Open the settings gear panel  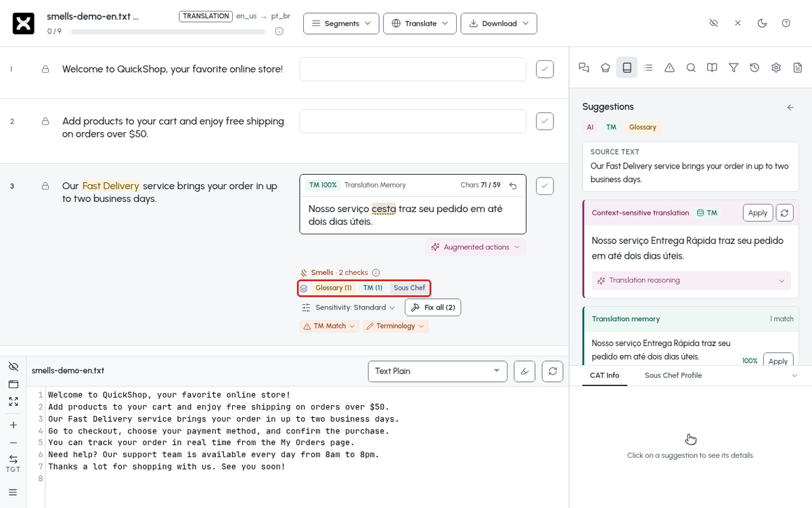(776, 68)
